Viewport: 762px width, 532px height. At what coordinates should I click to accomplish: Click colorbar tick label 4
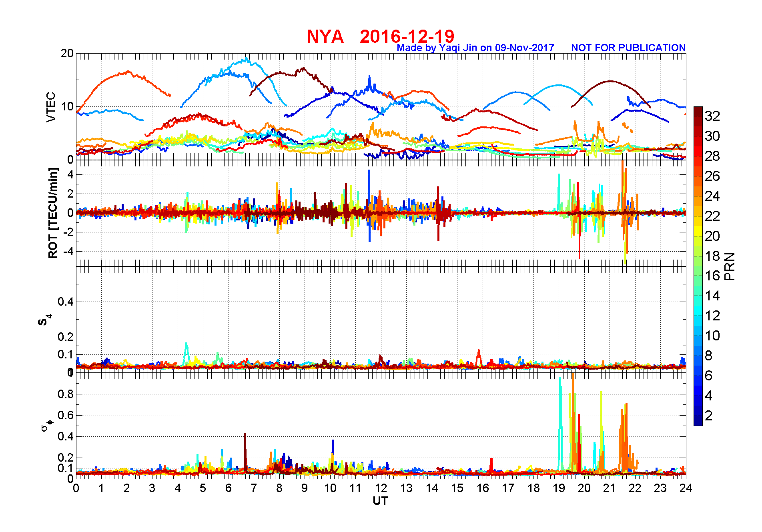[708, 396]
